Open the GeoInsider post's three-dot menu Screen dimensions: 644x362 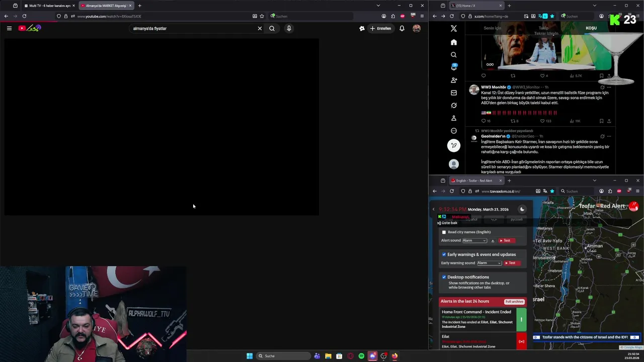pos(609,136)
